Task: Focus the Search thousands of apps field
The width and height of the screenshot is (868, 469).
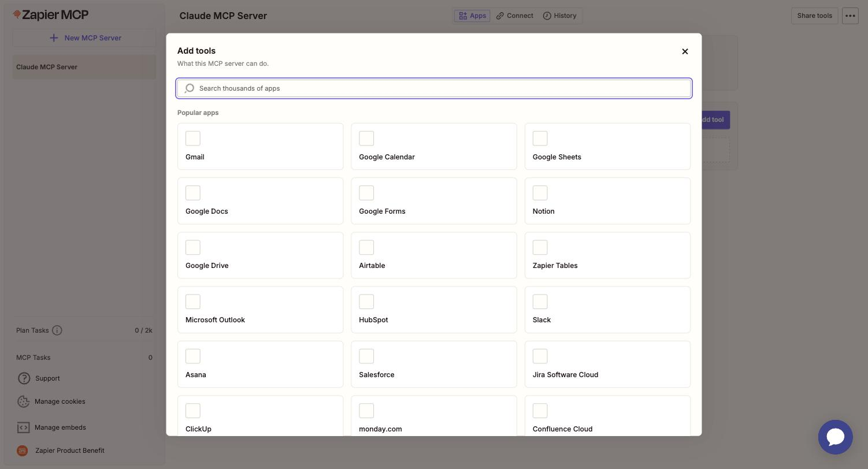Action: tap(434, 88)
